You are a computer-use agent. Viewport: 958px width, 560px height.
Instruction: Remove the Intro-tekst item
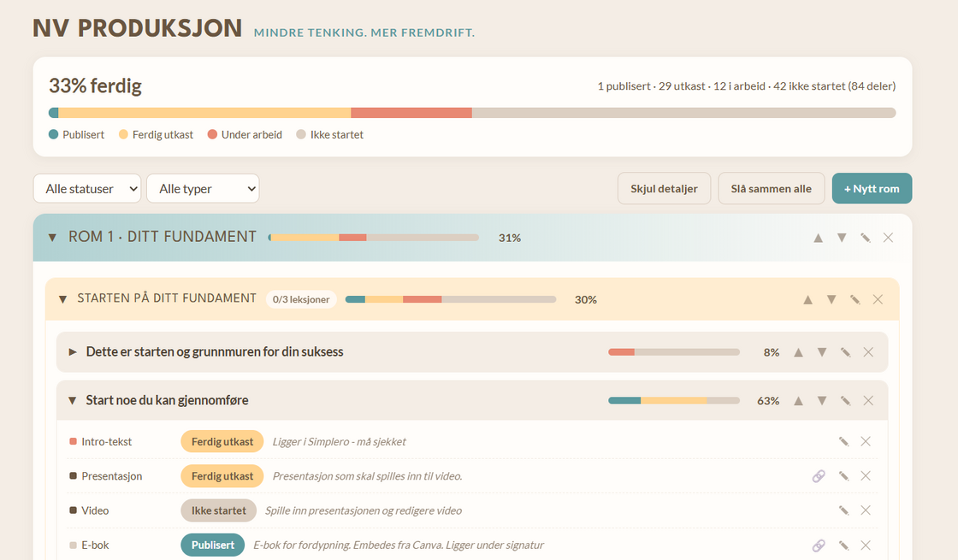point(866,441)
